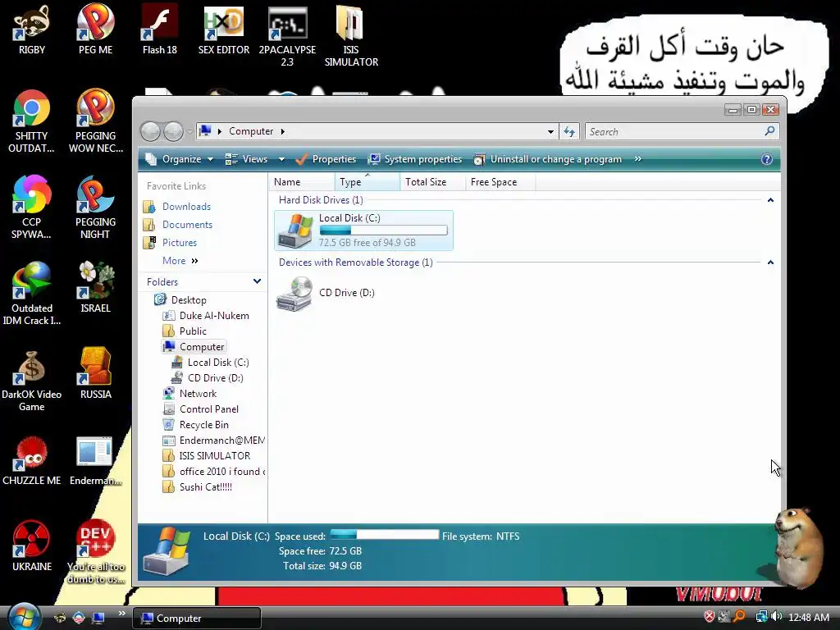Viewport: 840px width, 630px height.
Task: Sort by Total Size column header
Action: (x=433, y=182)
